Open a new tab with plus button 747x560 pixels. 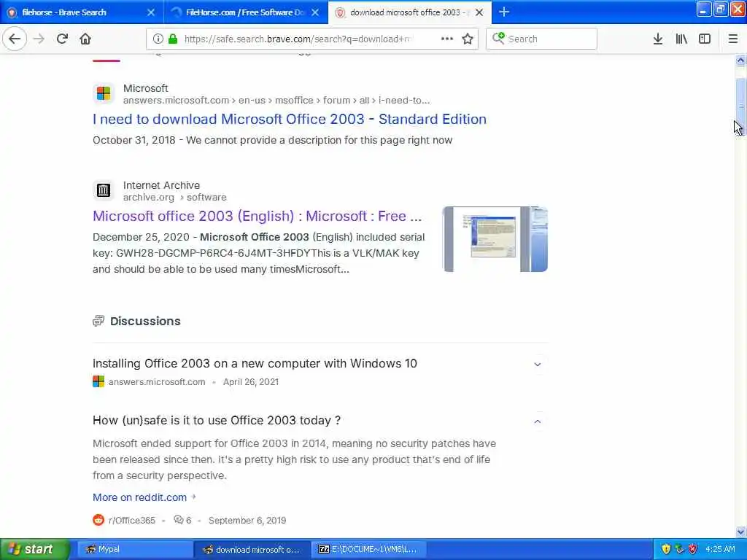[x=503, y=12]
